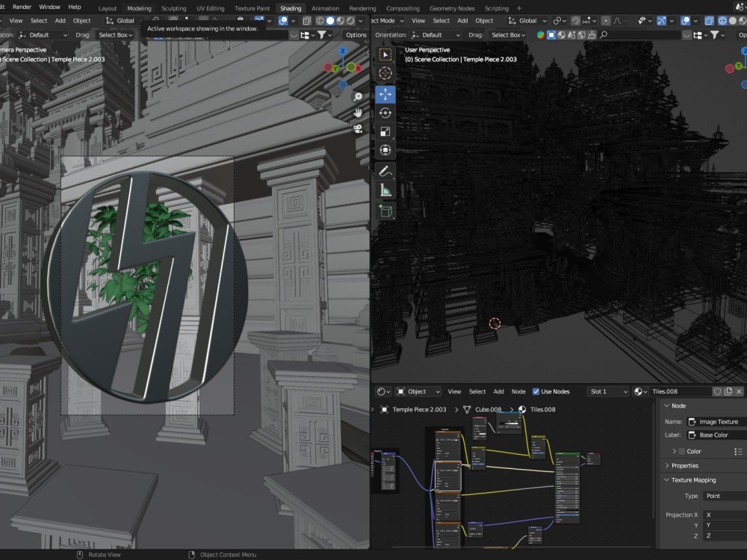Uncheck the Use Nodes checkbox
Image resolution: width=747 pixels, height=560 pixels.
pos(536,391)
